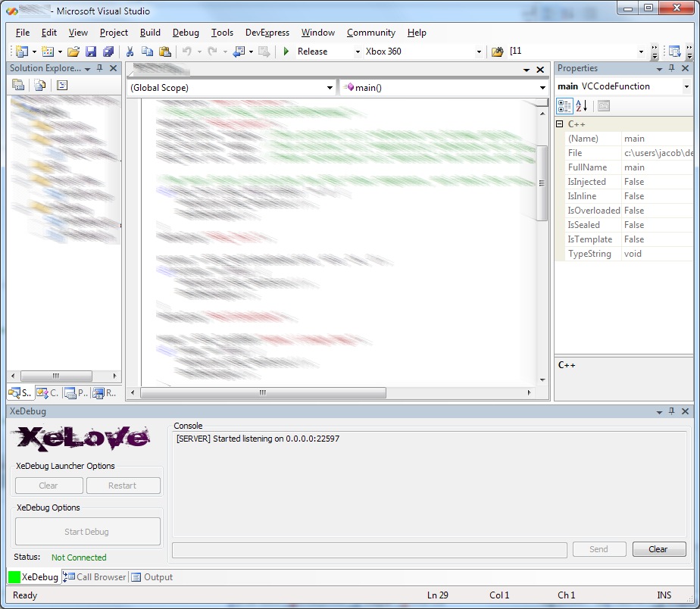Click the Restart button in Launcher Options

[x=123, y=486]
